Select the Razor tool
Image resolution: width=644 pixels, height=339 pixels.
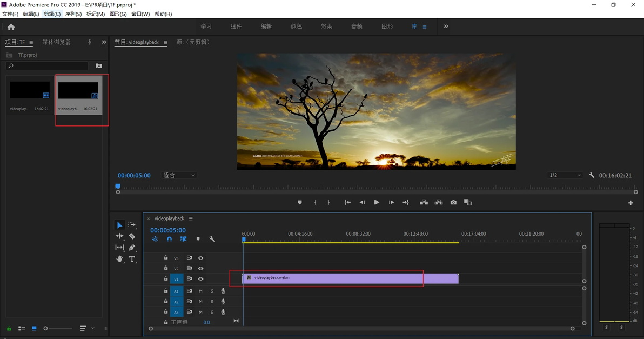click(x=132, y=236)
